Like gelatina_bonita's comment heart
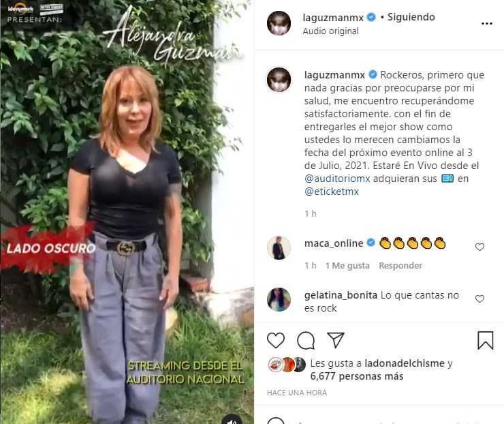The width and height of the screenshot is (504, 424). [x=479, y=299]
